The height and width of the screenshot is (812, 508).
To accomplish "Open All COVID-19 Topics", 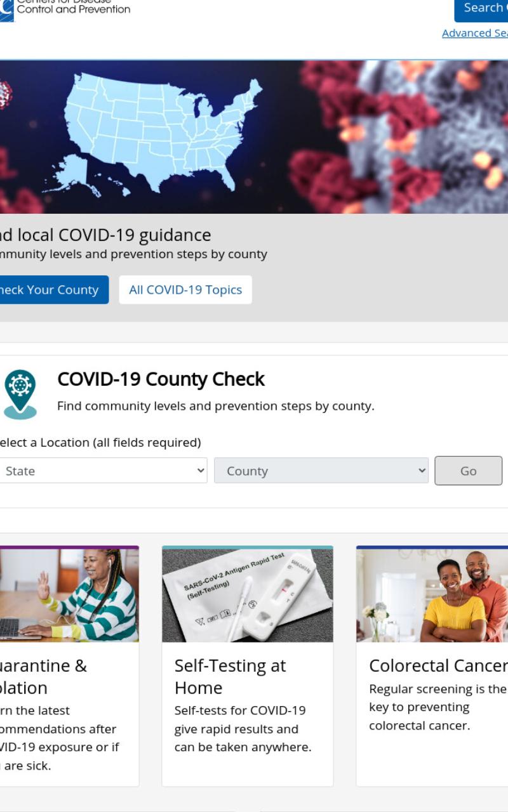I will [x=185, y=290].
